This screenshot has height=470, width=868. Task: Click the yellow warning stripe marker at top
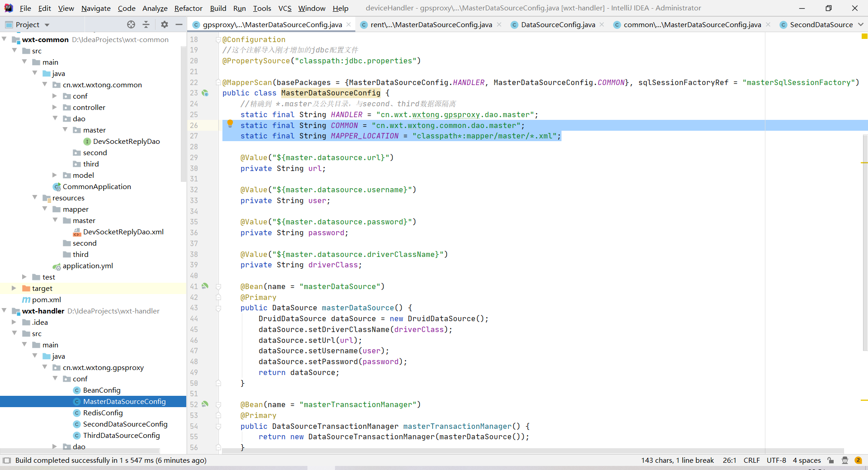pyautogui.click(x=864, y=36)
